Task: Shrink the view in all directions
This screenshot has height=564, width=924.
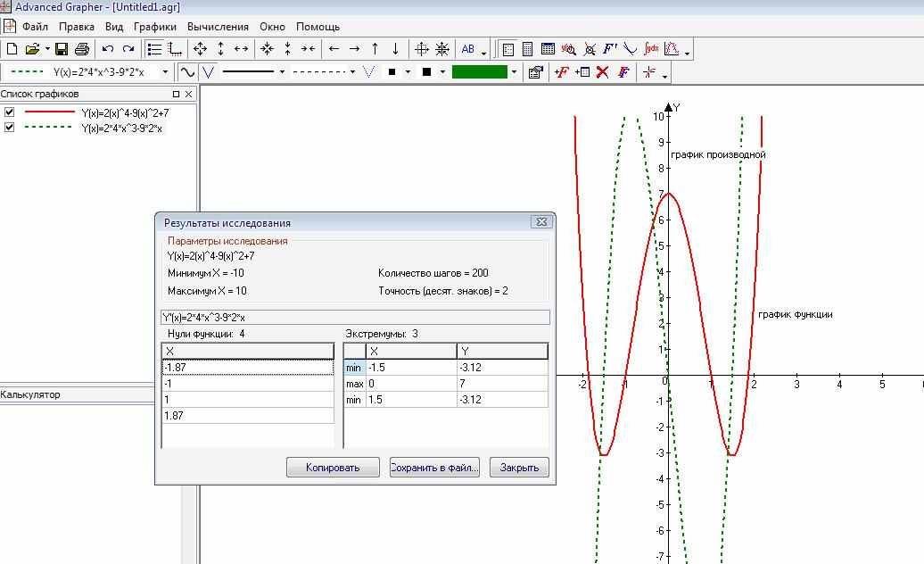Action: [x=267, y=49]
